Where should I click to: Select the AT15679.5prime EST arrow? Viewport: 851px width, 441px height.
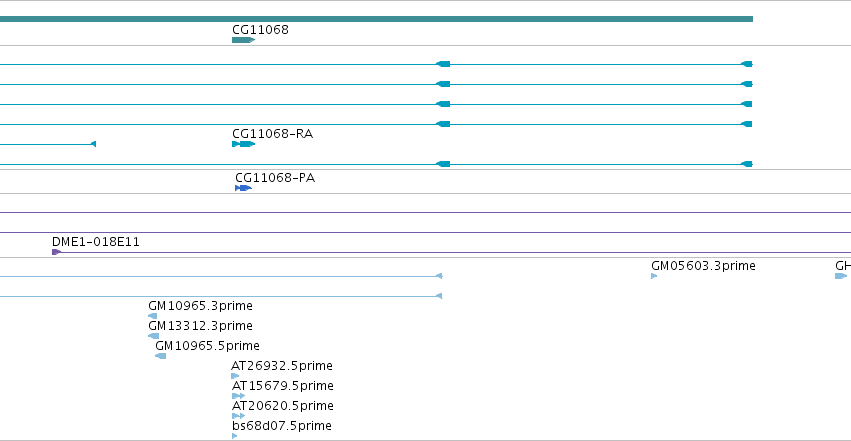coord(238,396)
